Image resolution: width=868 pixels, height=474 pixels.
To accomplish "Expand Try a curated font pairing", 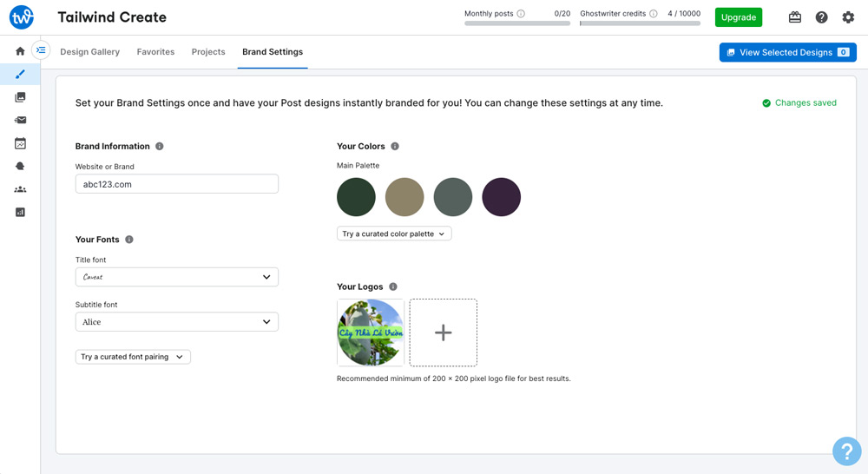I will point(133,357).
